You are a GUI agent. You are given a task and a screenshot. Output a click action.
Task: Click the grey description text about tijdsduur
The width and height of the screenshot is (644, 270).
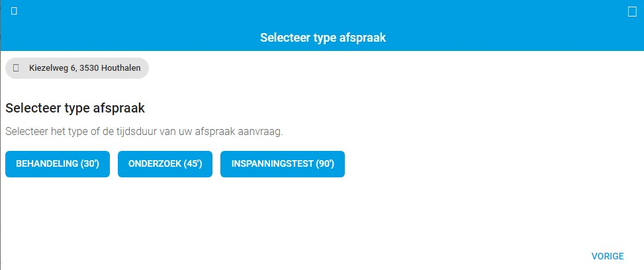click(x=144, y=132)
